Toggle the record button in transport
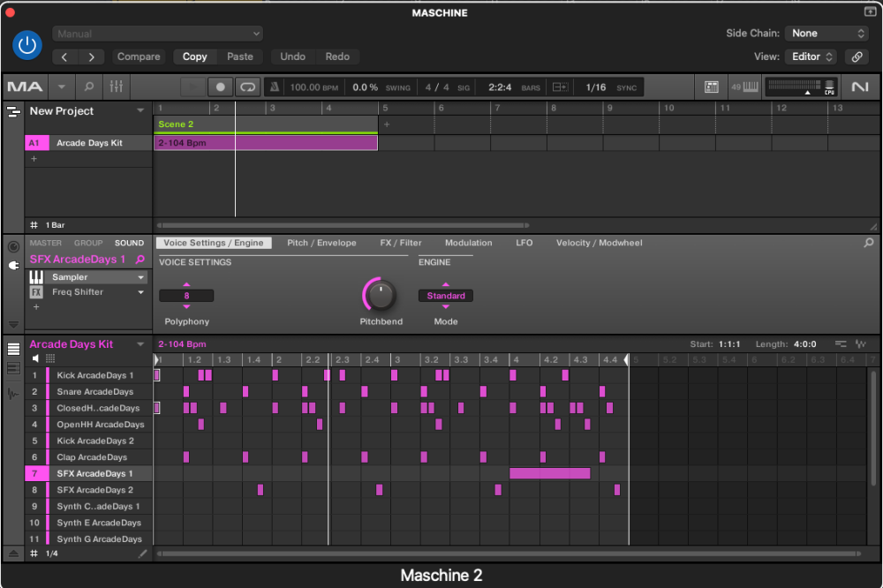 tap(221, 87)
